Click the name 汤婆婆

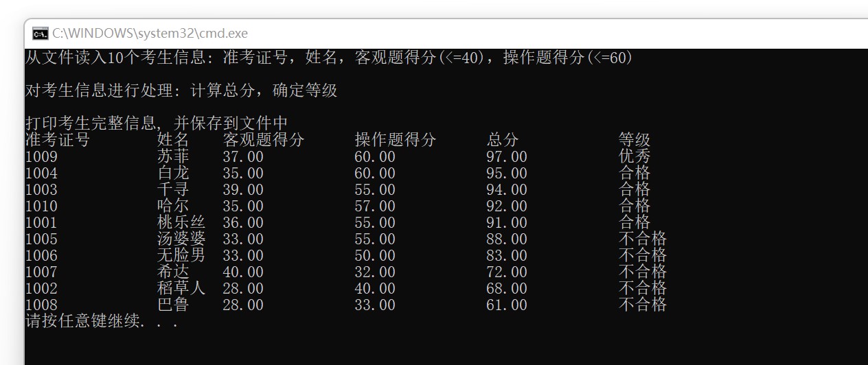point(181,239)
